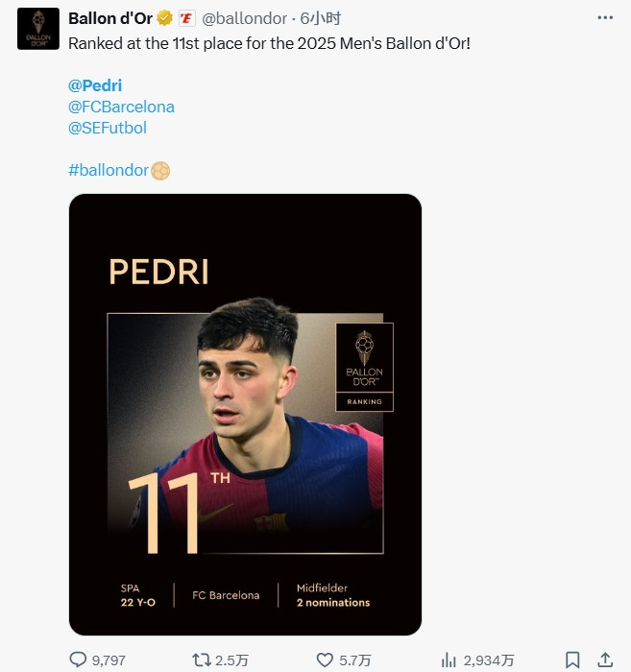Click the Ballon d'Or account name
The image size is (631, 672).
110,18
